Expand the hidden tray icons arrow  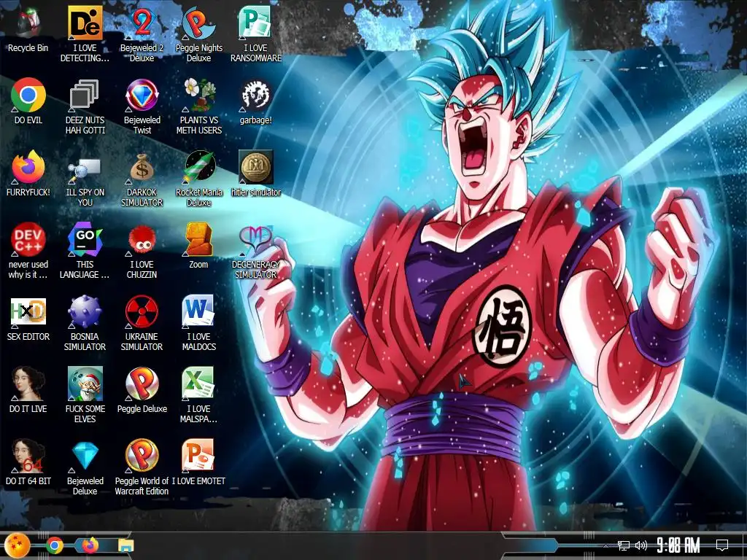[x=605, y=545]
